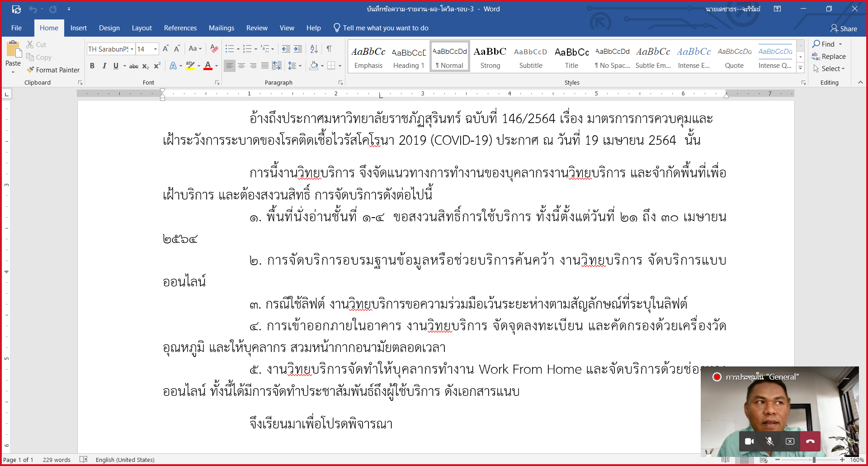Toggle Bold formatting

(x=92, y=66)
